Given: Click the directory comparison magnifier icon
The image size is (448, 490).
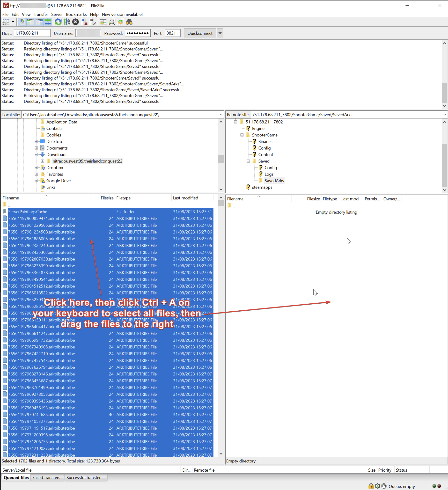Looking at the screenshot, I should coord(112,22).
